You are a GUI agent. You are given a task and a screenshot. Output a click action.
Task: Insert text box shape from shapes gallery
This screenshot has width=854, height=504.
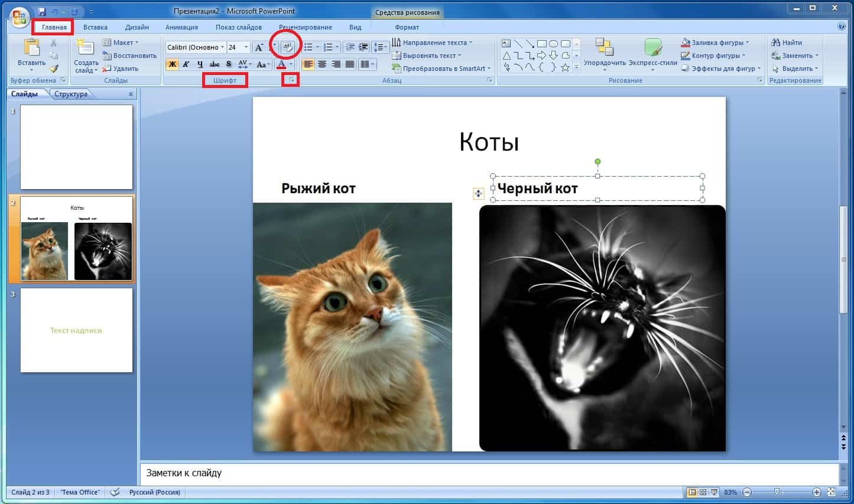click(x=506, y=43)
